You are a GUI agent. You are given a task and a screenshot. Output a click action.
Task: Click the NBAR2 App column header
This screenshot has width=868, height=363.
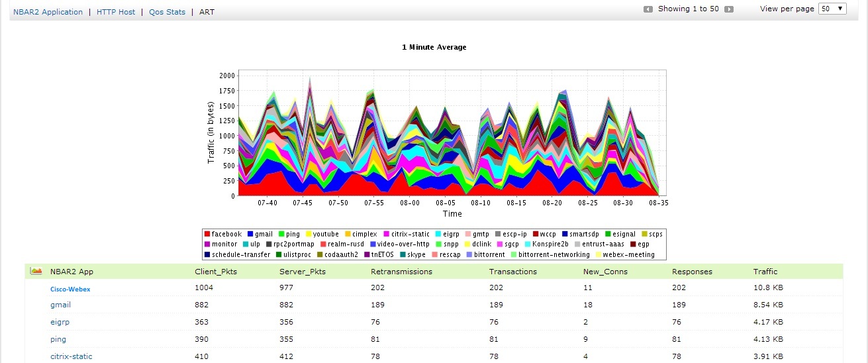point(72,272)
